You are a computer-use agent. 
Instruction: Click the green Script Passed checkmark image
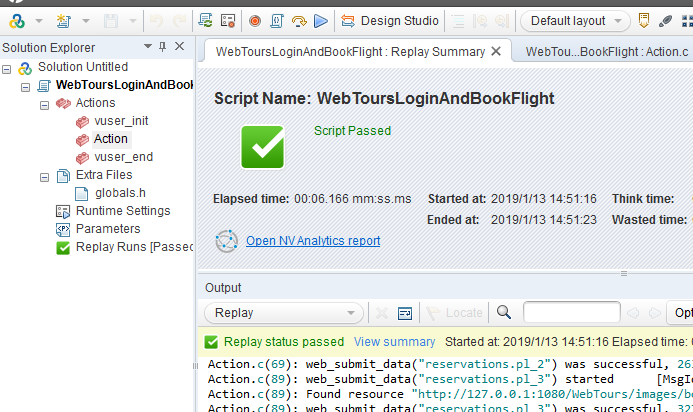point(263,147)
